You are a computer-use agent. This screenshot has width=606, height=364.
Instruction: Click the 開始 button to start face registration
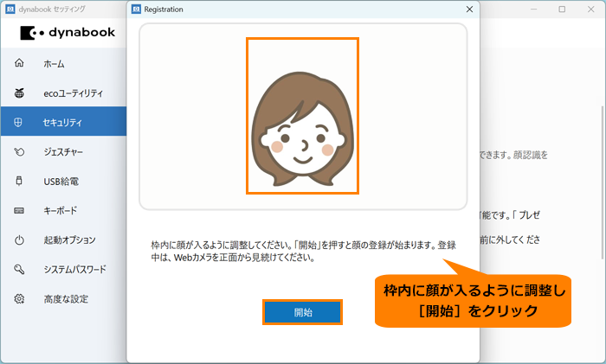[x=303, y=312]
